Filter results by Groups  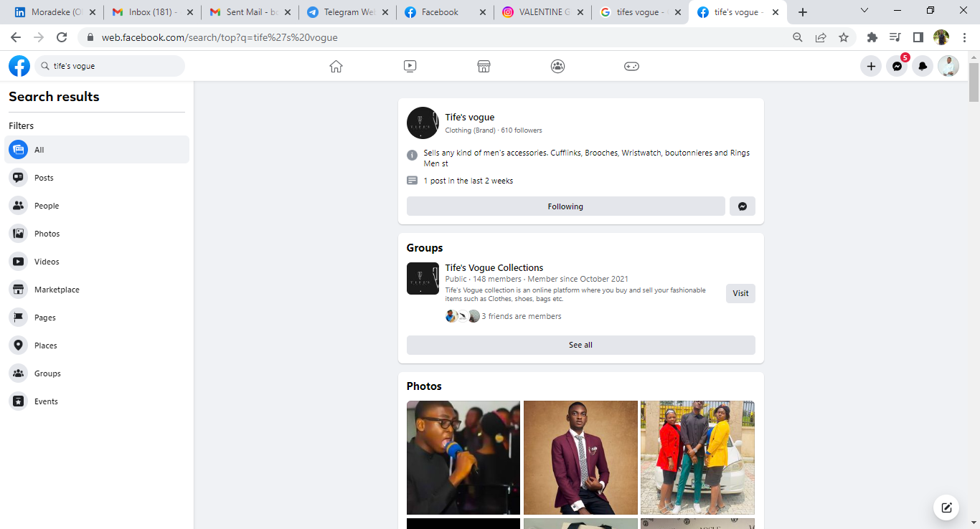point(98,373)
